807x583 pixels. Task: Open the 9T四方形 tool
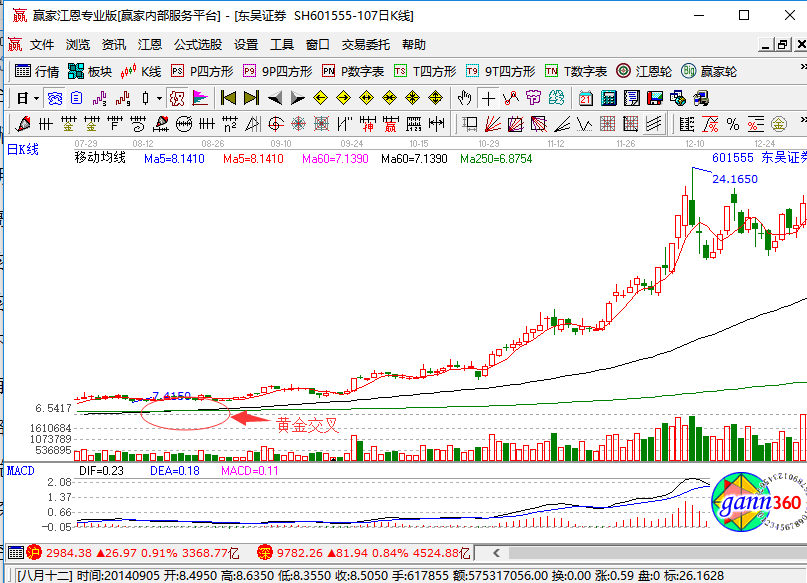[x=500, y=71]
